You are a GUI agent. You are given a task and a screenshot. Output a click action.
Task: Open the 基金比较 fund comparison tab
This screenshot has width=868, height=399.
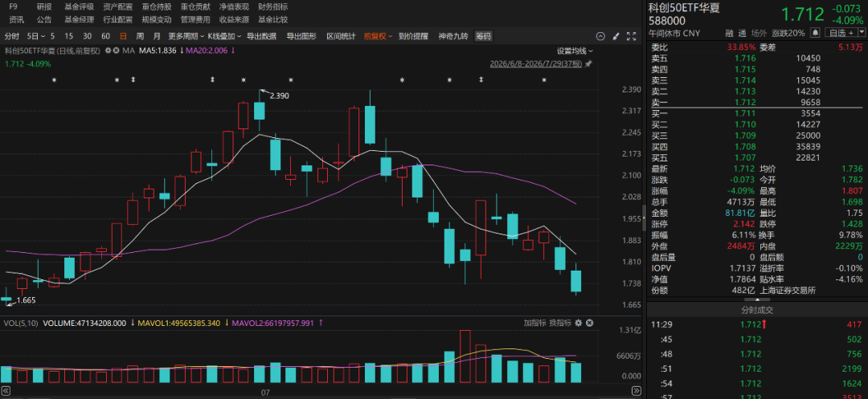click(273, 20)
